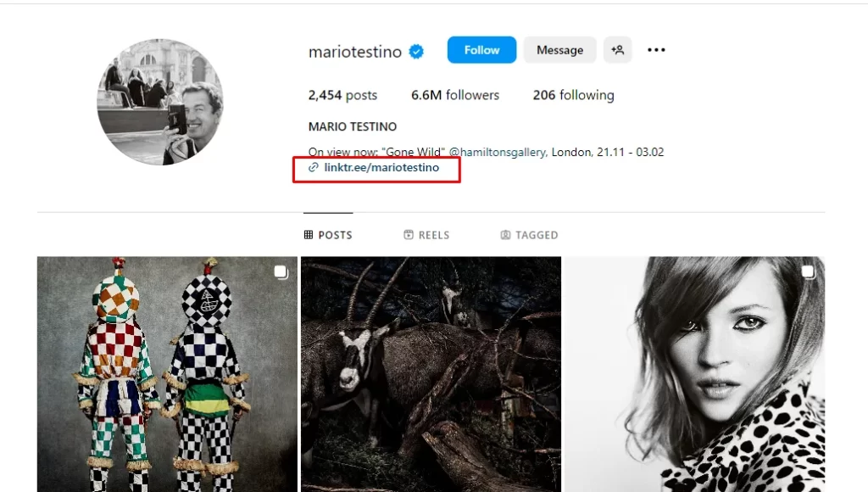Click the blue verified badge beside mariotestino
Screen dimensions: 868x492
[x=416, y=51]
